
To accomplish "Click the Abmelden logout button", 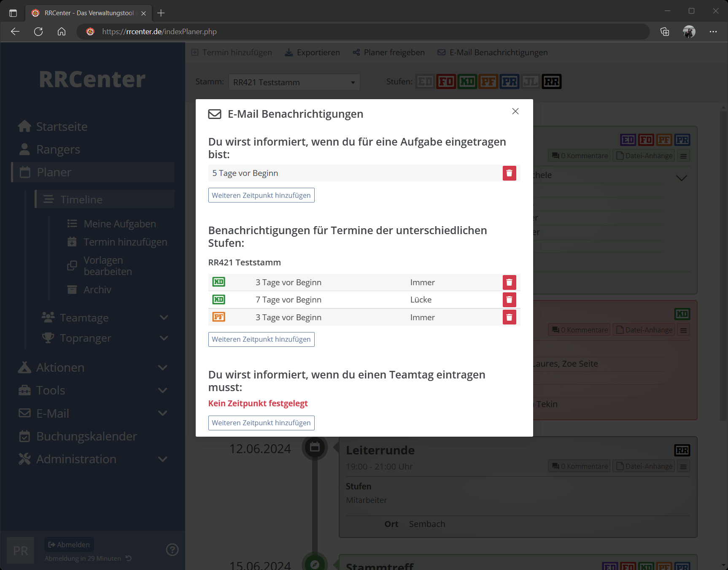I will point(70,545).
